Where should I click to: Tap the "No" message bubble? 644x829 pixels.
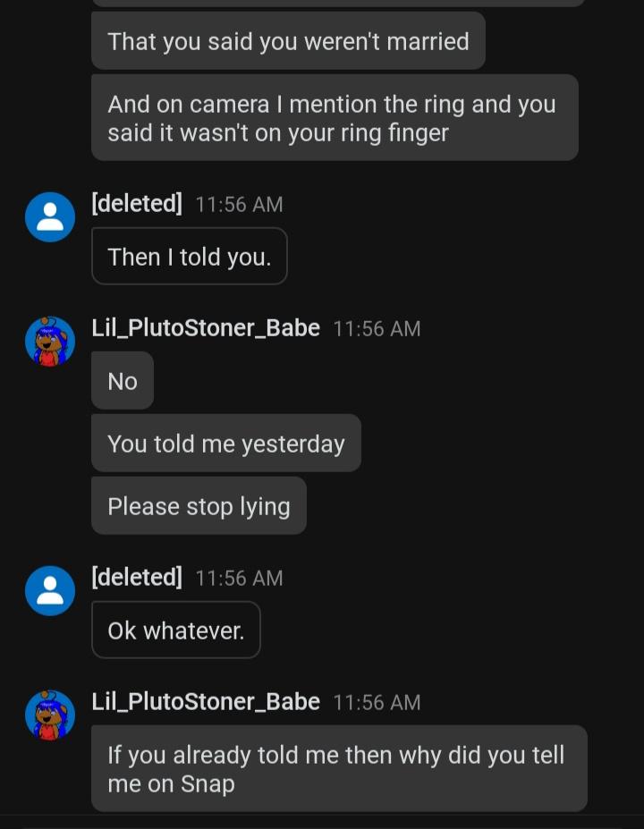tap(123, 381)
